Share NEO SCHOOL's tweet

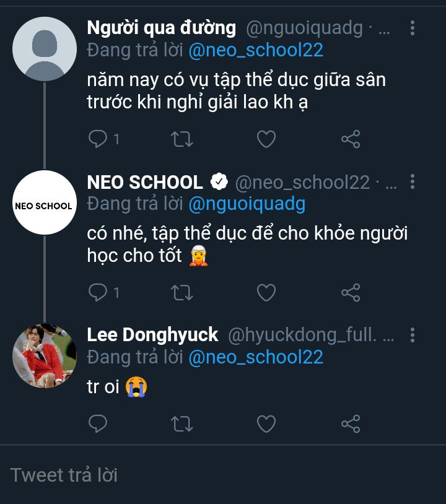coord(351,292)
